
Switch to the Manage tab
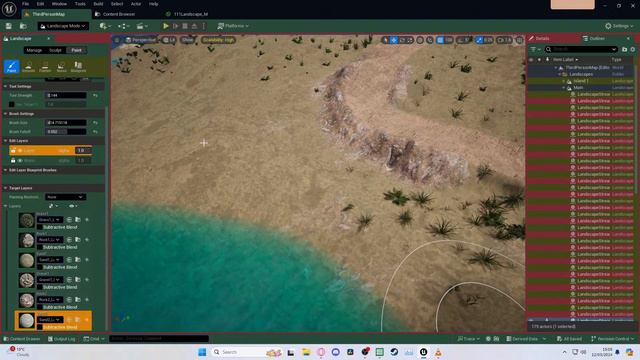(x=34, y=50)
